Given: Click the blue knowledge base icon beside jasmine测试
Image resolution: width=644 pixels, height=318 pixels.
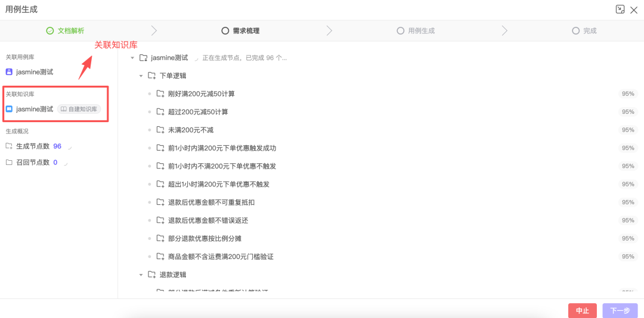Looking at the screenshot, I should [9, 109].
